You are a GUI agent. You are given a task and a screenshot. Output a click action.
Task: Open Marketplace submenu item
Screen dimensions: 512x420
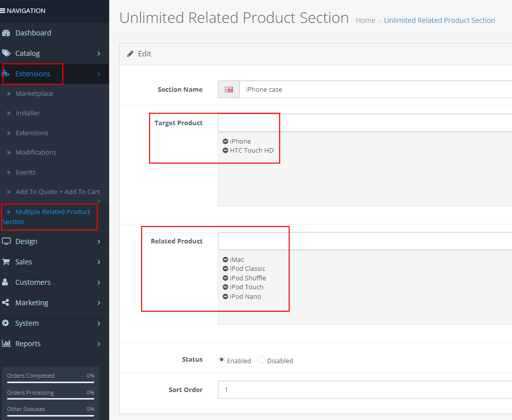34,93
